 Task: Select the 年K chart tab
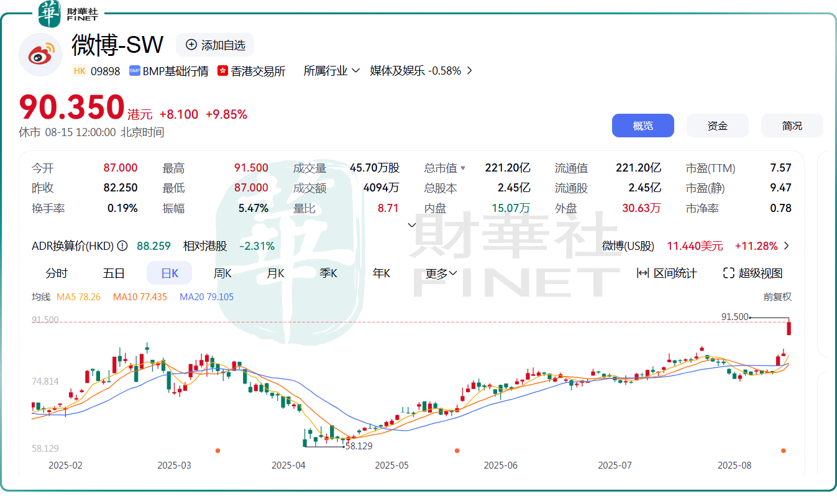pos(381,273)
